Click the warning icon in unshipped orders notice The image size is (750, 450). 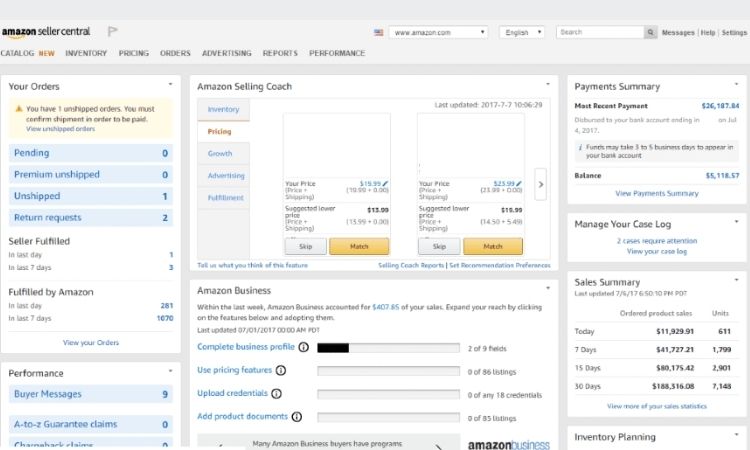pyautogui.click(x=19, y=109)
